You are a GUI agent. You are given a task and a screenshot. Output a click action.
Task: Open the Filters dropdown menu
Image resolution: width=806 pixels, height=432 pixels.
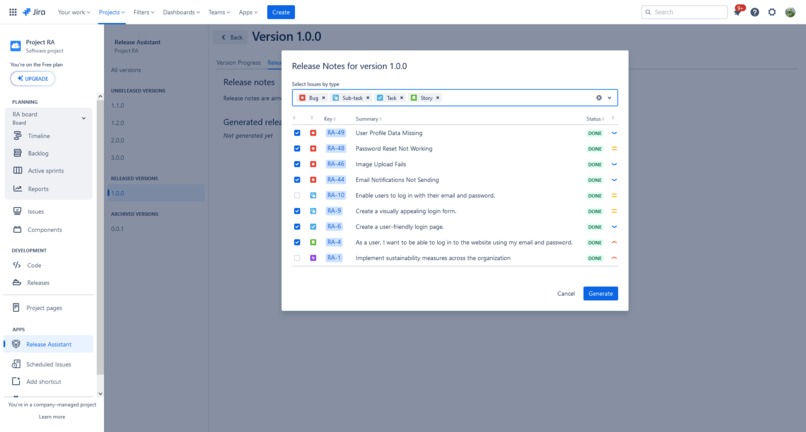[143, 12]
